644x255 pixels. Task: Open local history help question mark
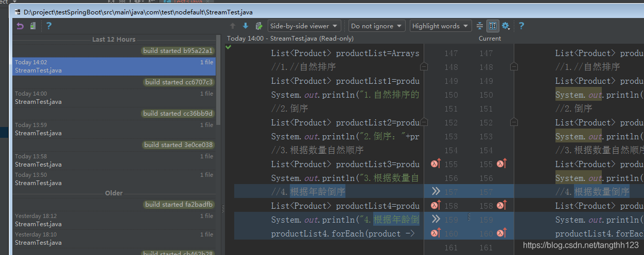click(48, 26)
